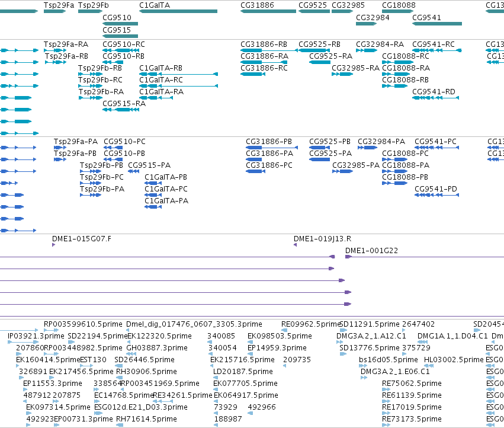The height and width of the screenshot is (428, 504).
Task: Select protein CG32984-PA
Action: point(381,142)
